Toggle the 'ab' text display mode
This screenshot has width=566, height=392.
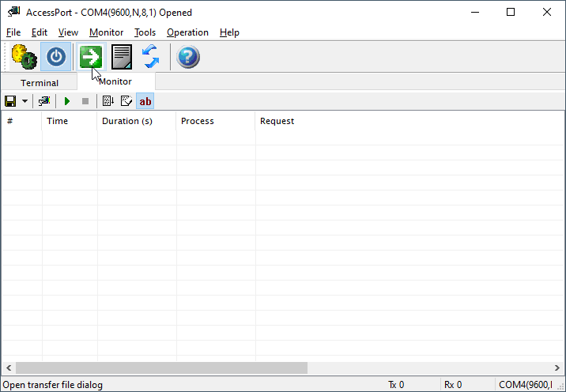[x=145, y=101]
